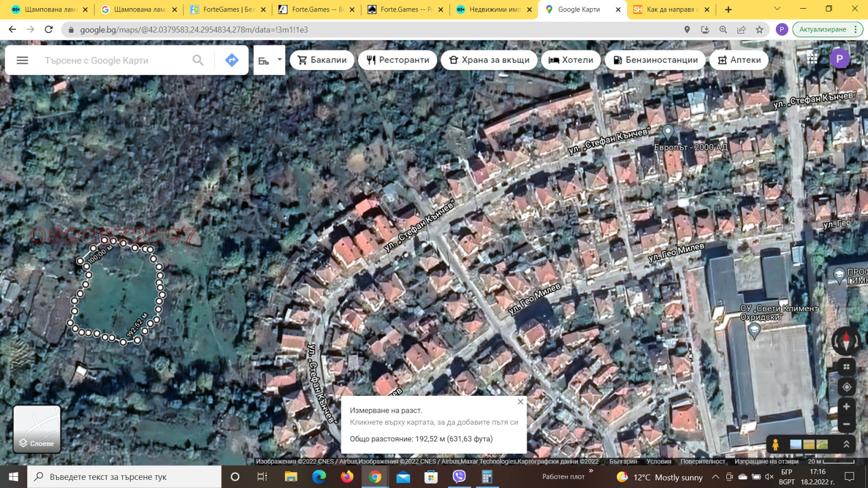Switch to the Как да направя tab

tap(672, 9)
